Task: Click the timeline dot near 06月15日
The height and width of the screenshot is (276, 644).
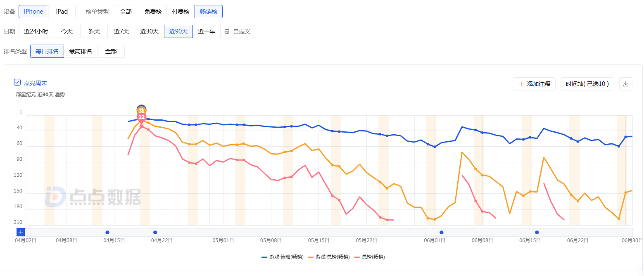Action: pos(537,232)
